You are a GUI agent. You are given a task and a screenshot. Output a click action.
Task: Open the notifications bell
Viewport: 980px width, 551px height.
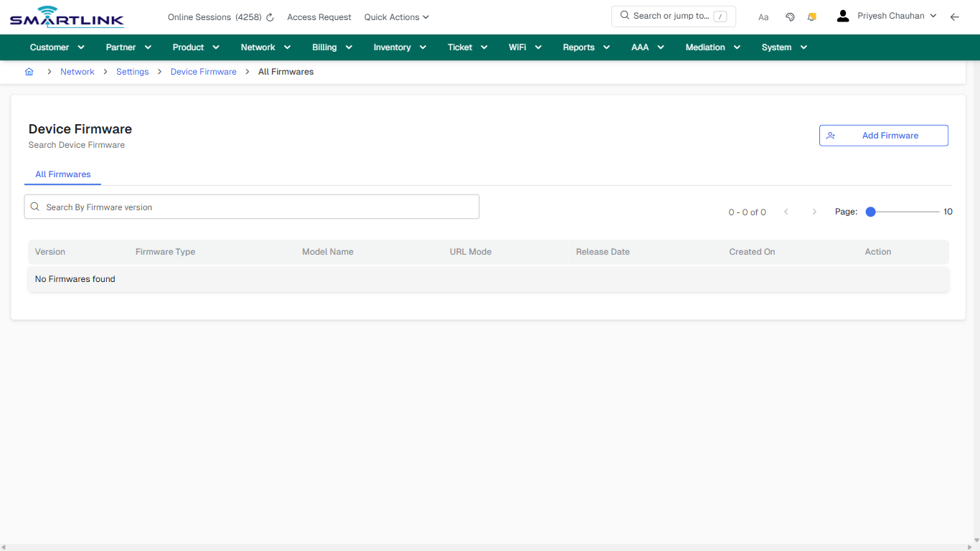click(x=811, y=17)
